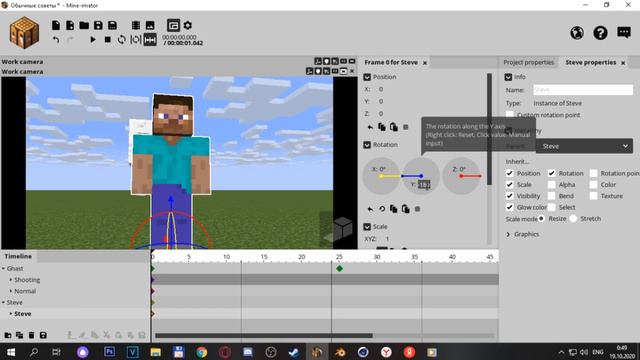Screen dimensions: 640x360
Task: Collapse the Rotation section
Action: 367,144
